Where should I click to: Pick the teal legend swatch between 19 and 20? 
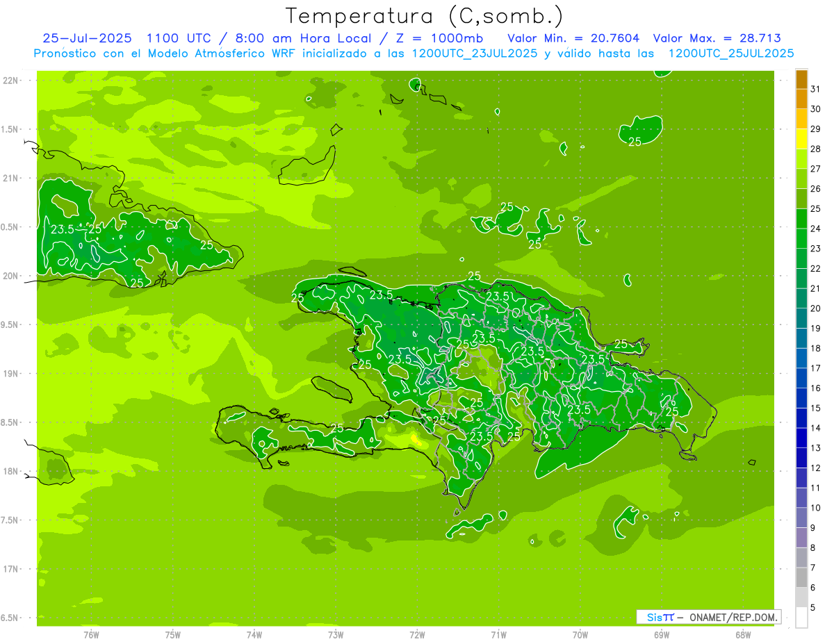pos(801,318)
